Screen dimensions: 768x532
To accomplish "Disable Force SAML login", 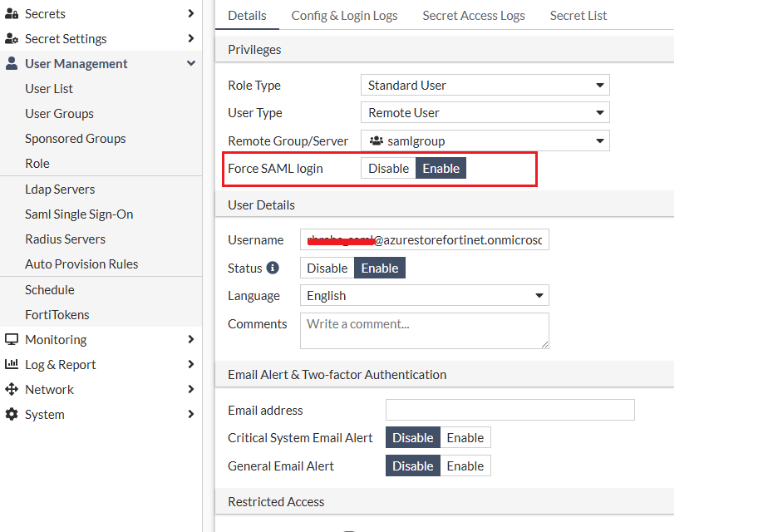I will point(388,169).
